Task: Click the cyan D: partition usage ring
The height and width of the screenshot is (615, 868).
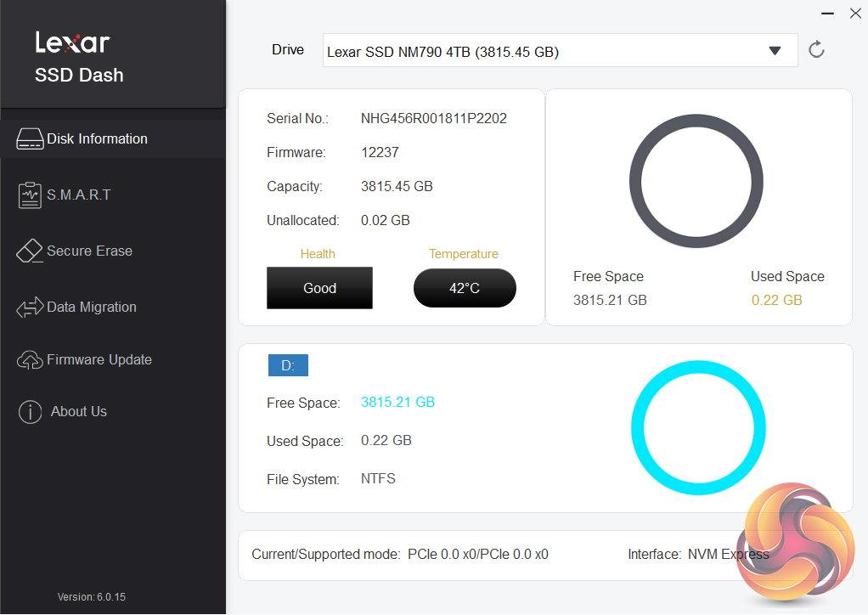Action: point(699,427)
